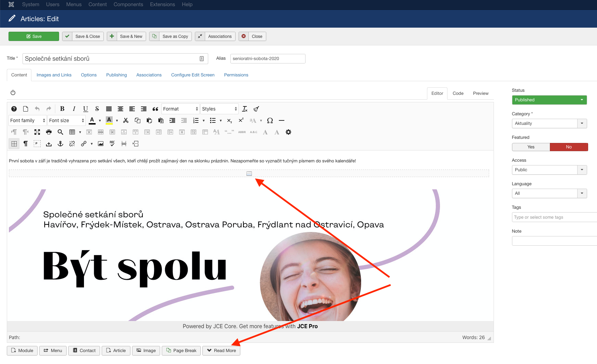Screen dimensions: 597x364
Task: Switch to the Publishing tab
Action: pyautogui.click(x=116, y=75)
